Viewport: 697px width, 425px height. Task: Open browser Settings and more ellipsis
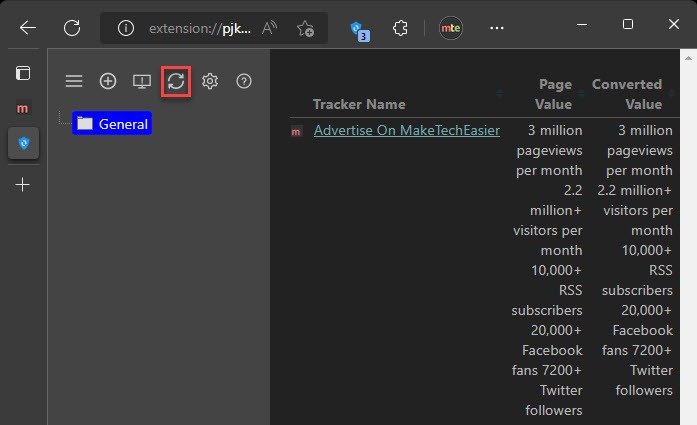click(497, 28)
